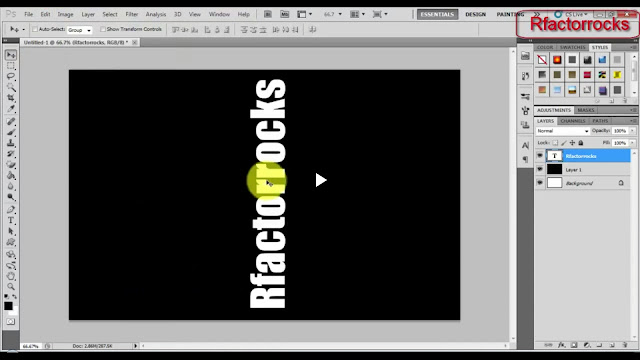Image resolution: width=640 pixels, height=360 pixels.
Task: Hide the Rfactorrocks text layer
Action: coord(540,156)
